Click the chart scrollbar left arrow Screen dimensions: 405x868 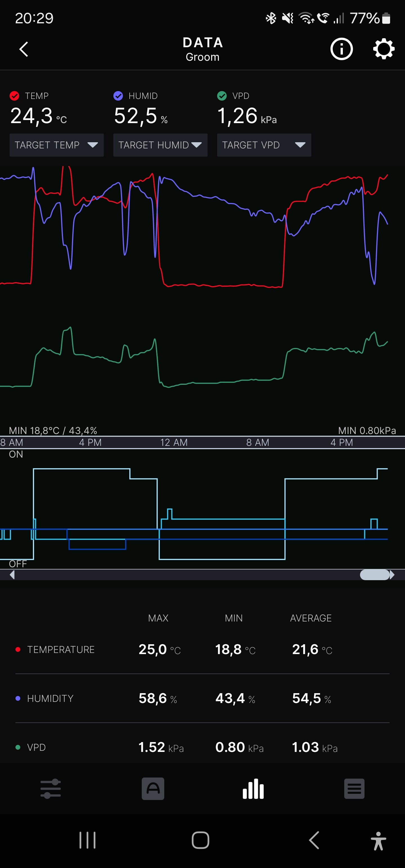(x=12, y=575)
